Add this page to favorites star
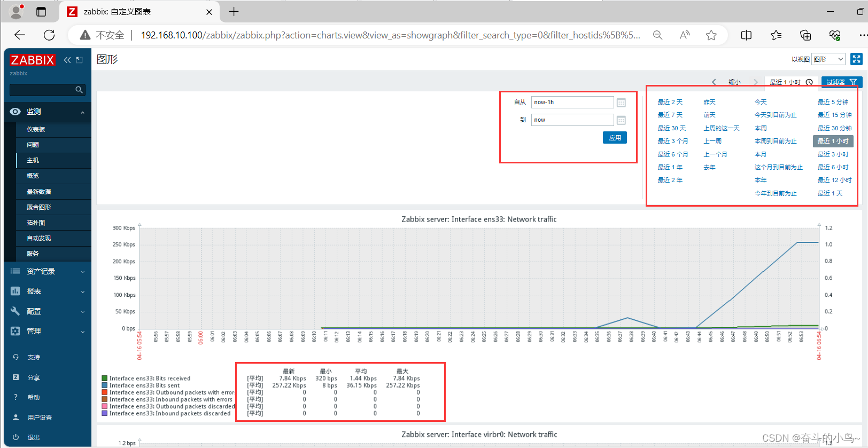Image resolution: width=868 pixels, height=448 pixels. [x=711, y=35]
